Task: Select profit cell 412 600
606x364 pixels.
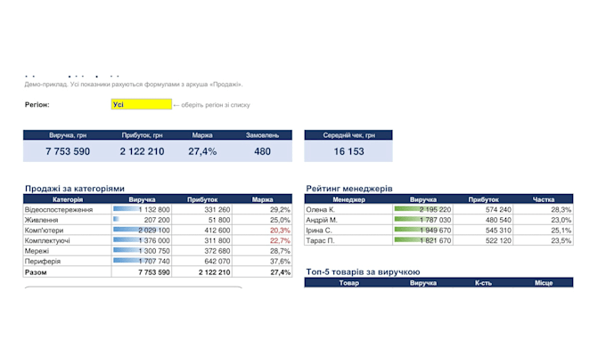Action: click(x=202, y=231)
